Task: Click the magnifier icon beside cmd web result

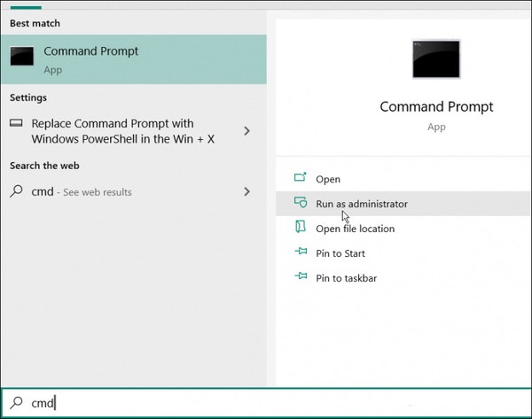Action: [16, 191]
